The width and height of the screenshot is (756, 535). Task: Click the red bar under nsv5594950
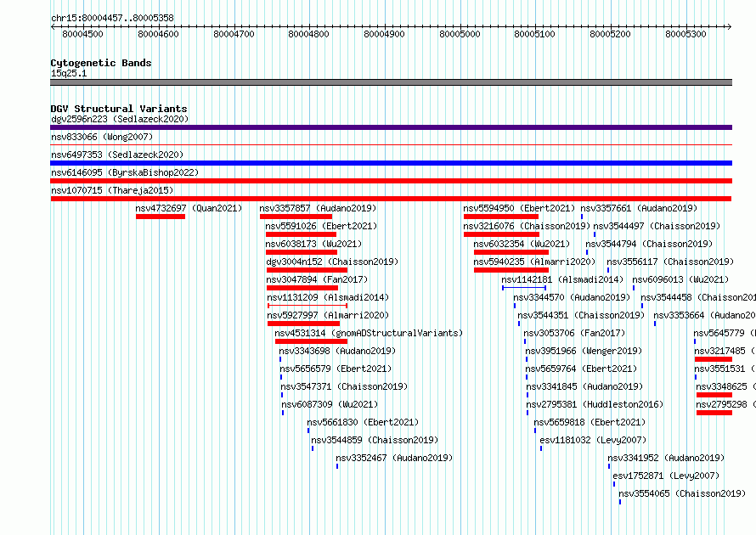point(501,217)
